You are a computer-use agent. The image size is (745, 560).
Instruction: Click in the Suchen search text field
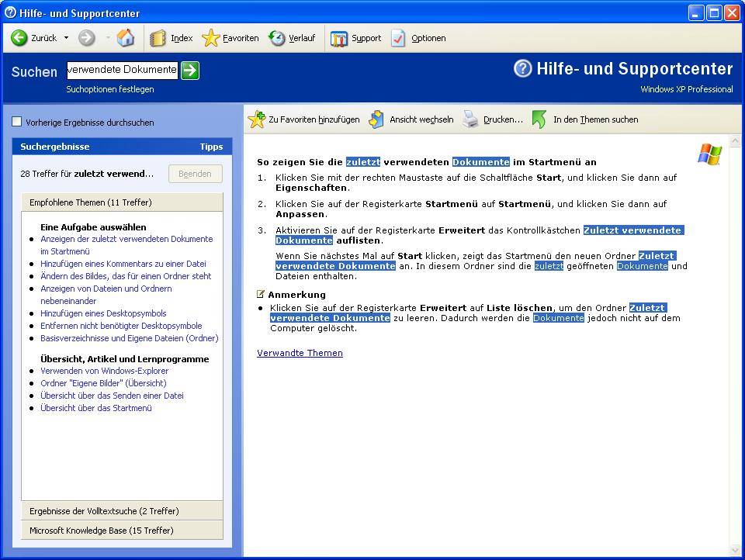[122, 71]
